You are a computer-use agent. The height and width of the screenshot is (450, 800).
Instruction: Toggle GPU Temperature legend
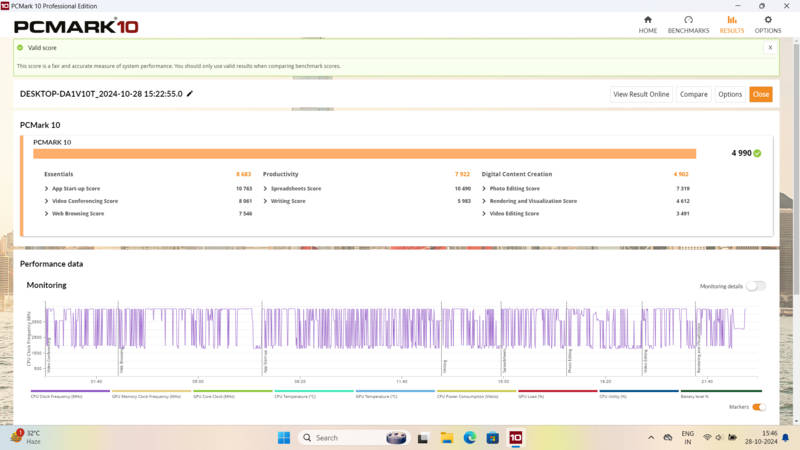(395, 393)
